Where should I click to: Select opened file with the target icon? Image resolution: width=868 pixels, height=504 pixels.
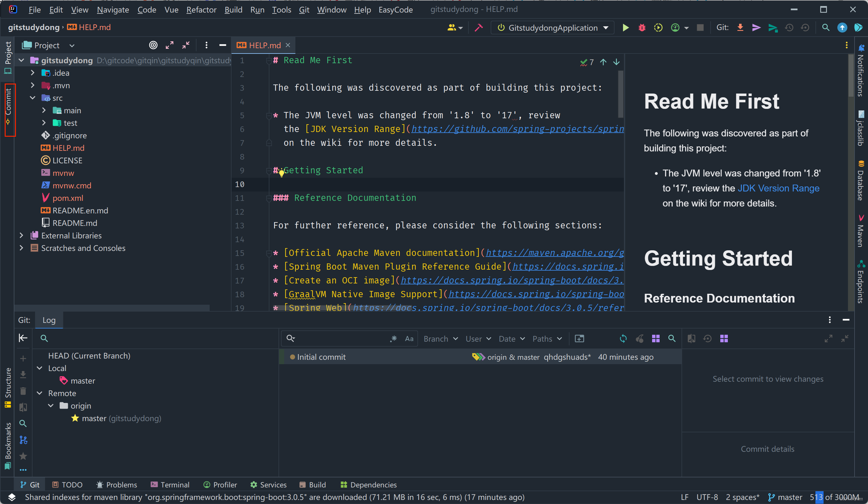[x=153, y=45]
